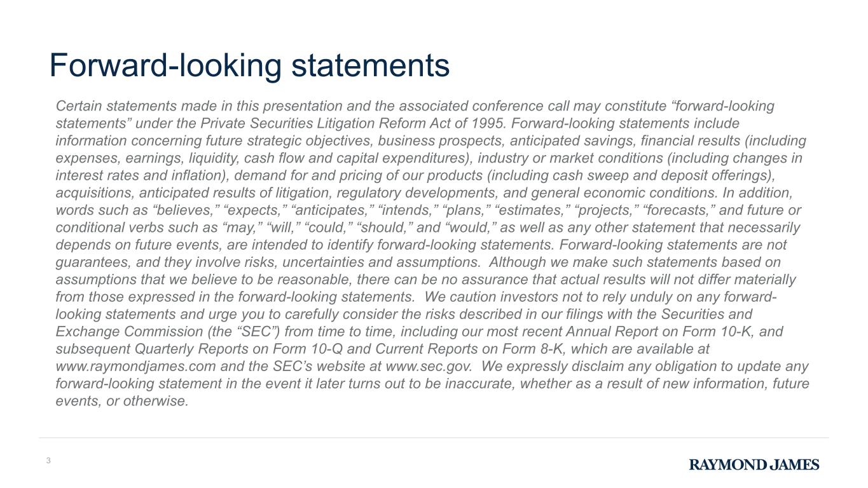The image size is (868, 488).
Task: Click the slide page number 3
Action: pos(48,461)
